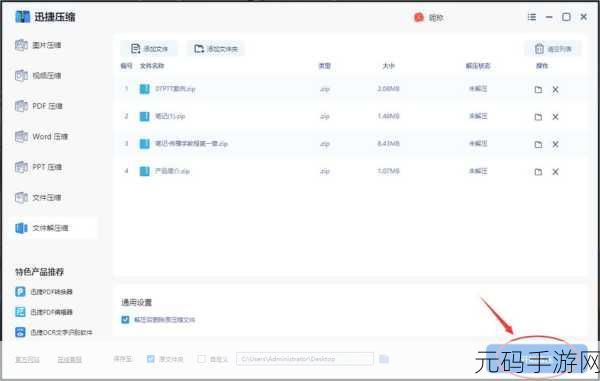Click the red user avatar icon
Screen dimensions: 600x381
(x=419, y=17)
